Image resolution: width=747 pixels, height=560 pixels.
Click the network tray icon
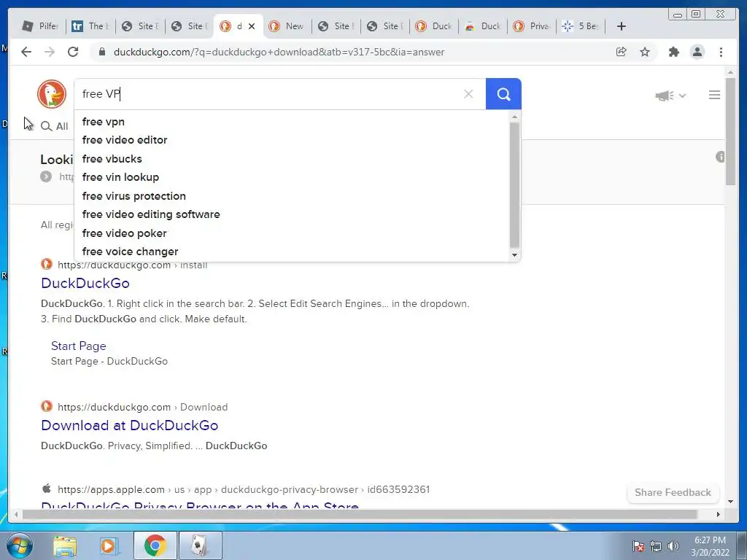click(656, 546)
